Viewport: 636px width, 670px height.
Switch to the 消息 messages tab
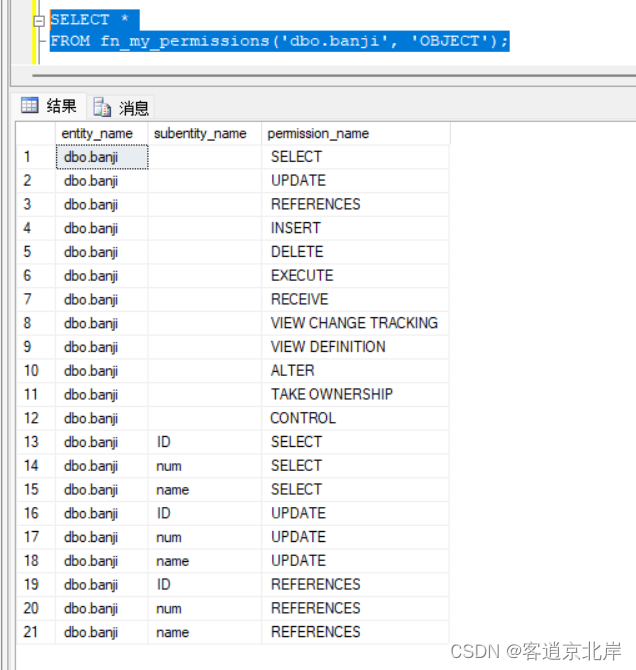121,107
